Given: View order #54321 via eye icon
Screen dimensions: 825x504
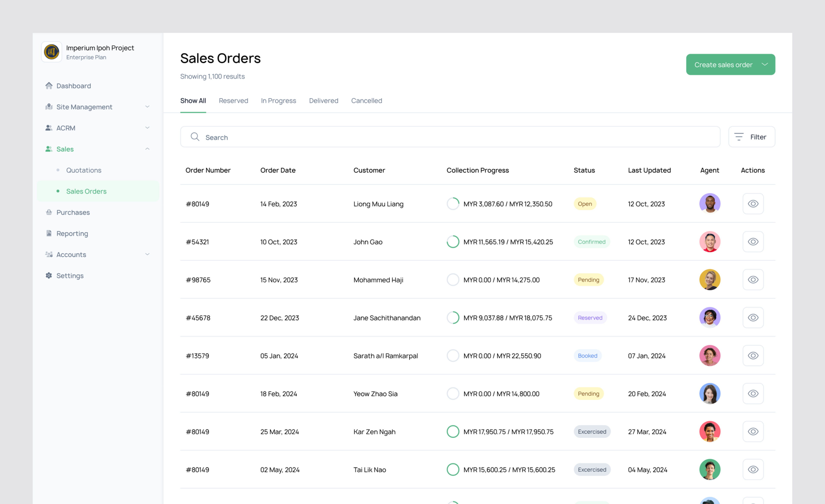Looking at the screenshot, I should point(753,242).
